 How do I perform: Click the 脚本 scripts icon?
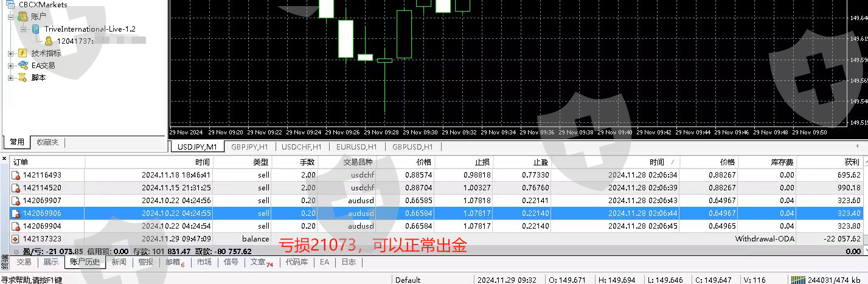tap(23, 77)
